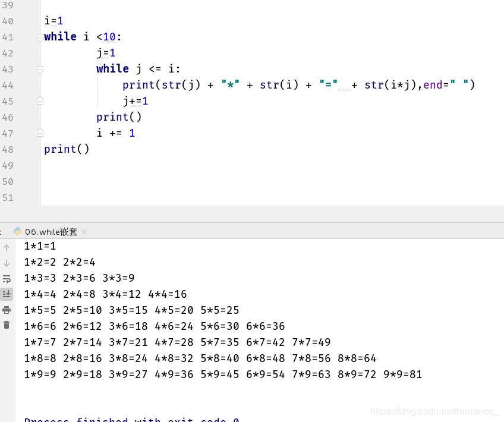
Task: Click output line '1*1=1'
Action: (x=40, y=246)
